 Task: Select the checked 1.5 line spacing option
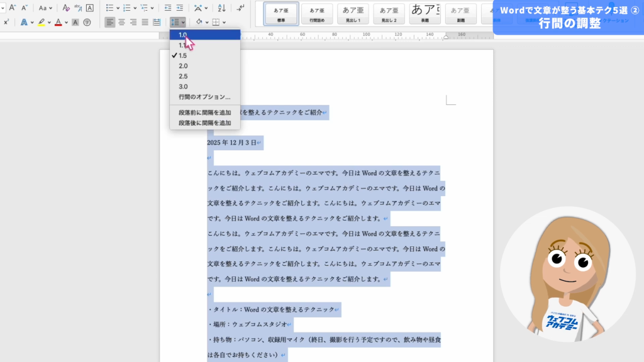[183, 55]
